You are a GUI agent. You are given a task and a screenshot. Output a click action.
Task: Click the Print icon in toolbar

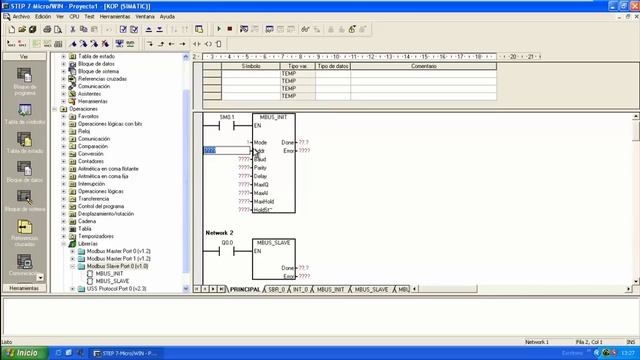[x=47, y=29]
